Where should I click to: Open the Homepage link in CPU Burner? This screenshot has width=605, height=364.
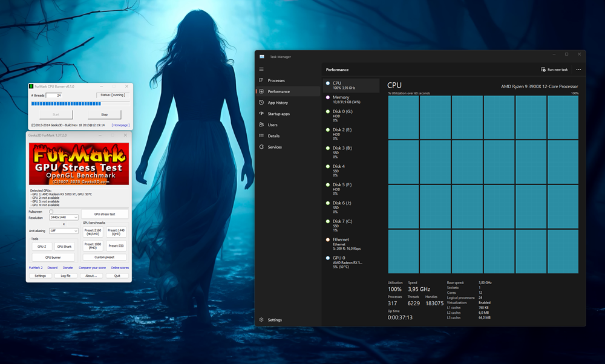pyautogui.click(x=120, y=125)
